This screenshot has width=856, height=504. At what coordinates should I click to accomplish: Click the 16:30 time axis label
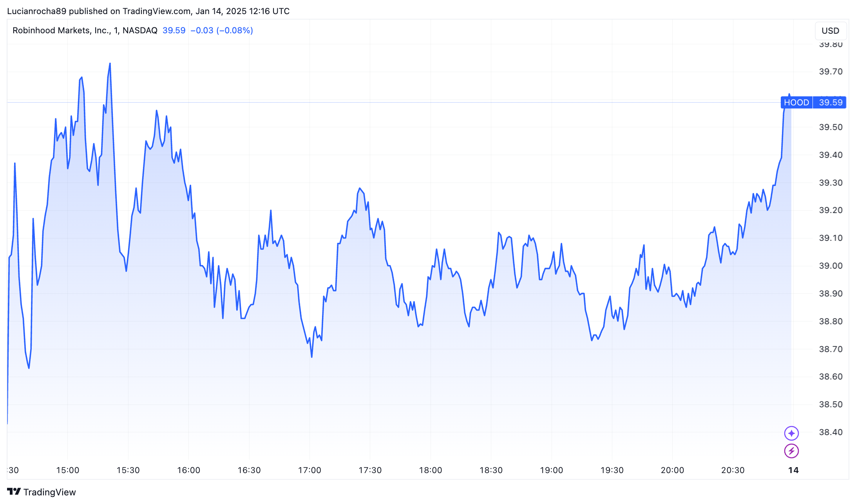point(249,470)
